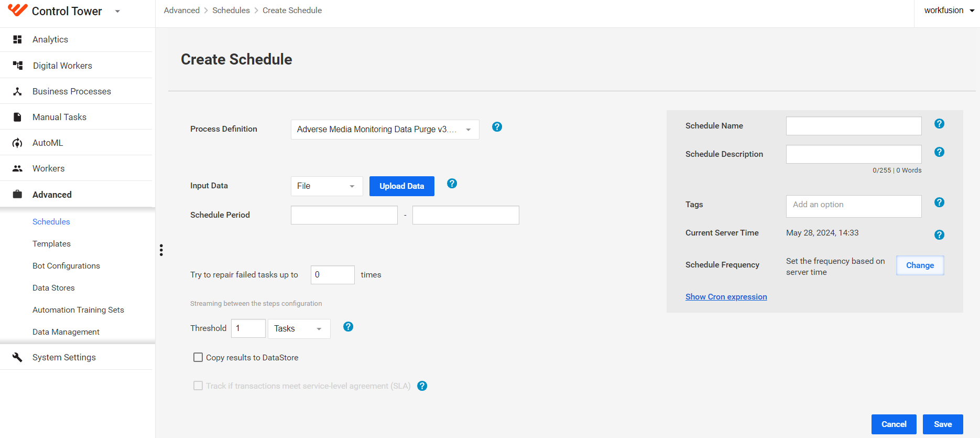The height and width of the screenshot is (438, 980).
Task: Enable Copy results to DataStore checkbox
Action: tap(198, 357)
